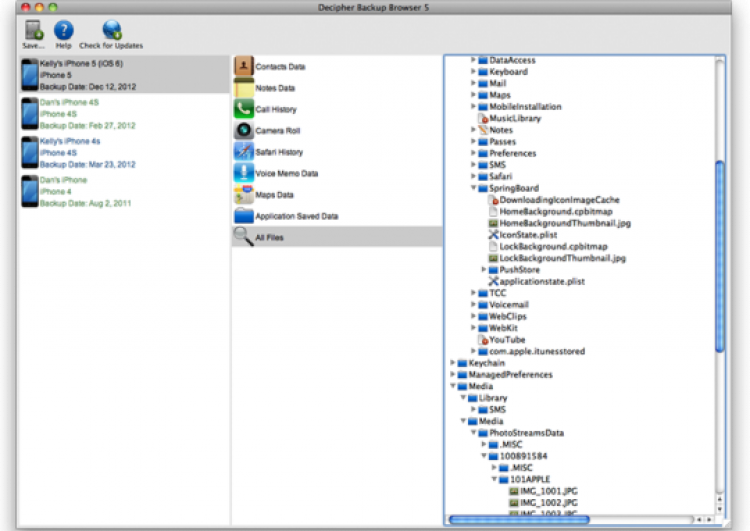750x531 pixels.
Task: Open Contacts Data icon
Action: (x=243, y=66)
